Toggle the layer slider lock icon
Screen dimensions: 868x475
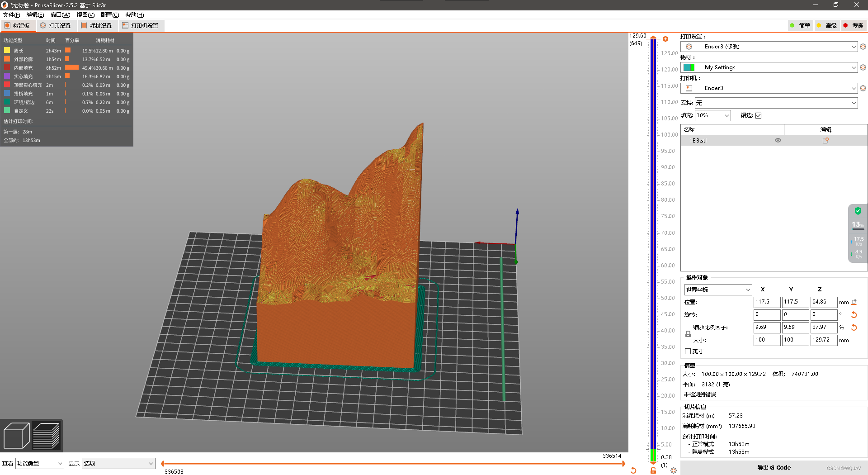click(653, 470)
